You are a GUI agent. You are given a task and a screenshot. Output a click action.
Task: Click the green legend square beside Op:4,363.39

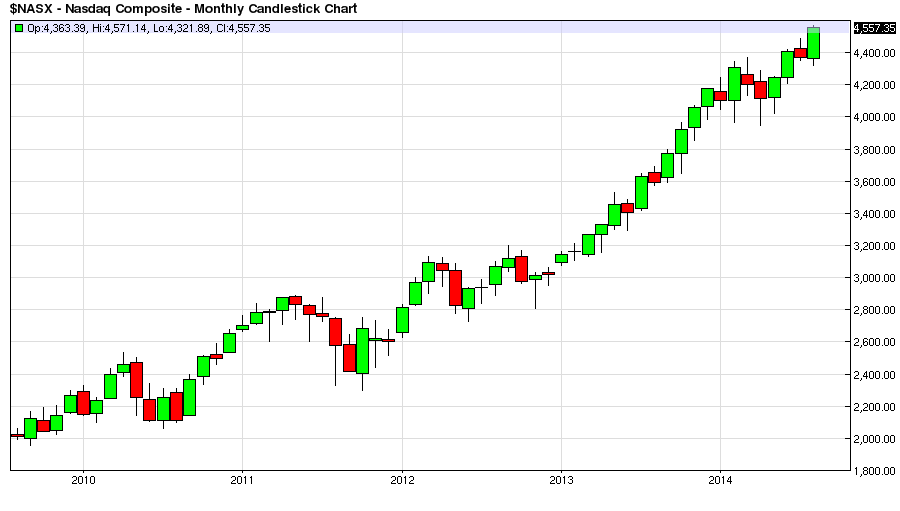pos(19,28)
